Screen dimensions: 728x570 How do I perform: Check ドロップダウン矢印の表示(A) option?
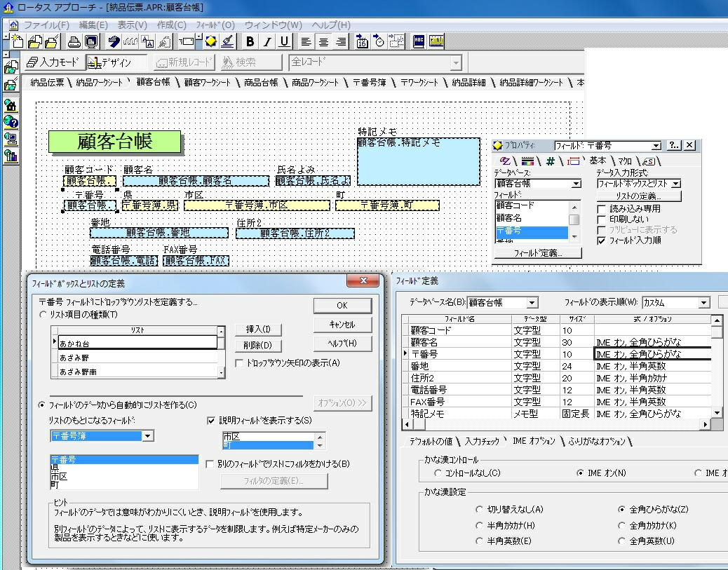240,363
